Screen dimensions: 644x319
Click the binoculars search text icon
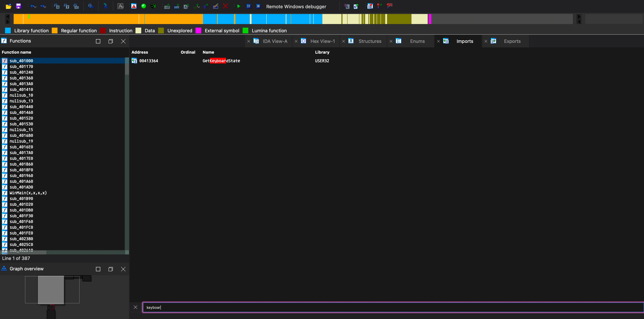click(66, 6)
